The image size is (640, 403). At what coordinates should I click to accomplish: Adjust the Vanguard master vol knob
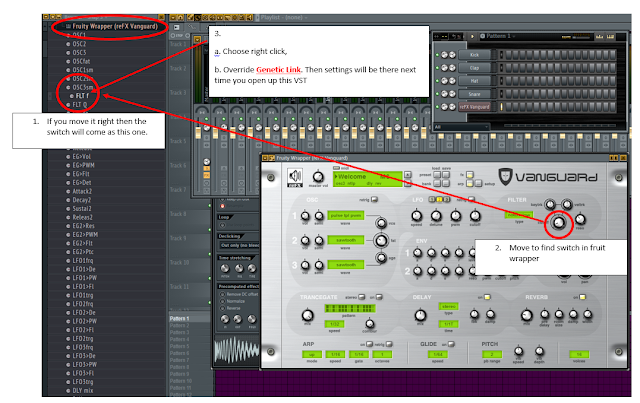pyautogui.click(x=318, y=177)
